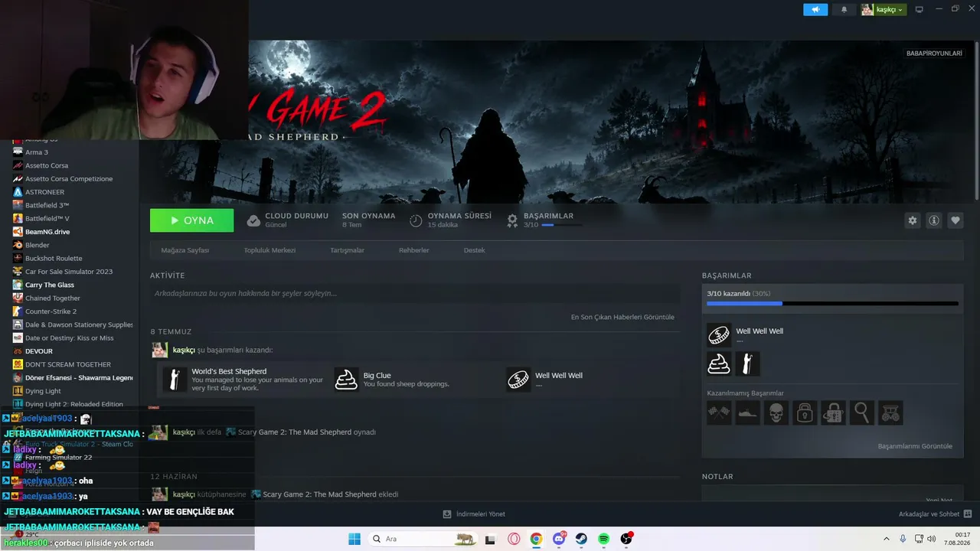This screenshot has height=551, width=980.
Task: Click the cloud status checkmark icon
Action: [253, 220]
